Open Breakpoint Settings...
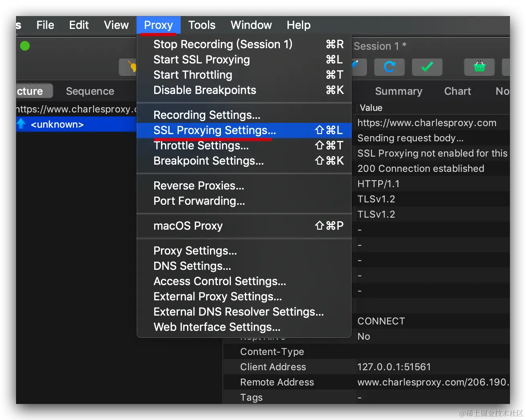The image size is (526, 420). [x=244, y=161]
